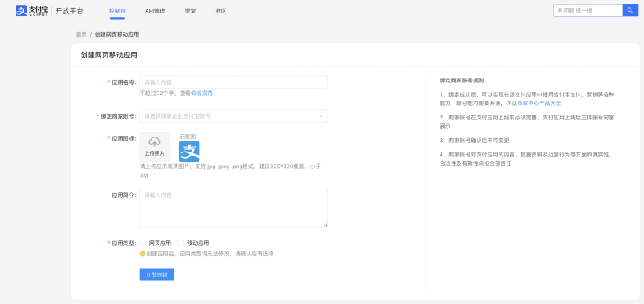Click the 创建网页移动应用 breadcrumb text
644x304 pixels.
click(x=117, y=35)
